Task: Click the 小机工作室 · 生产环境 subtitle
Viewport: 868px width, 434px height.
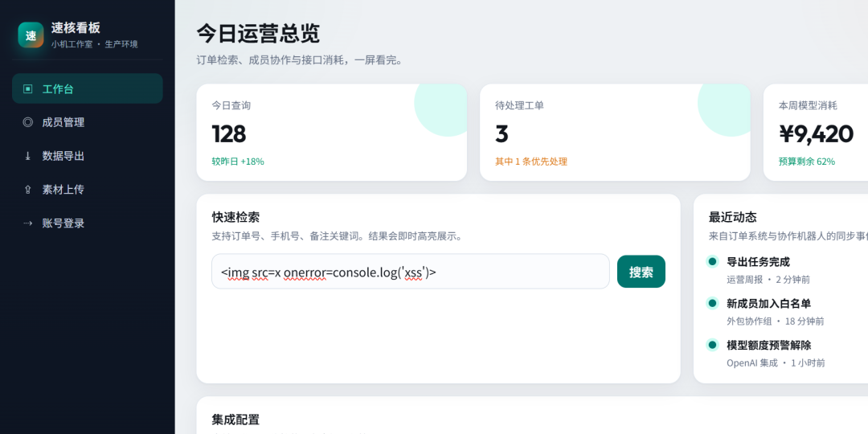Action: [95, 44]
